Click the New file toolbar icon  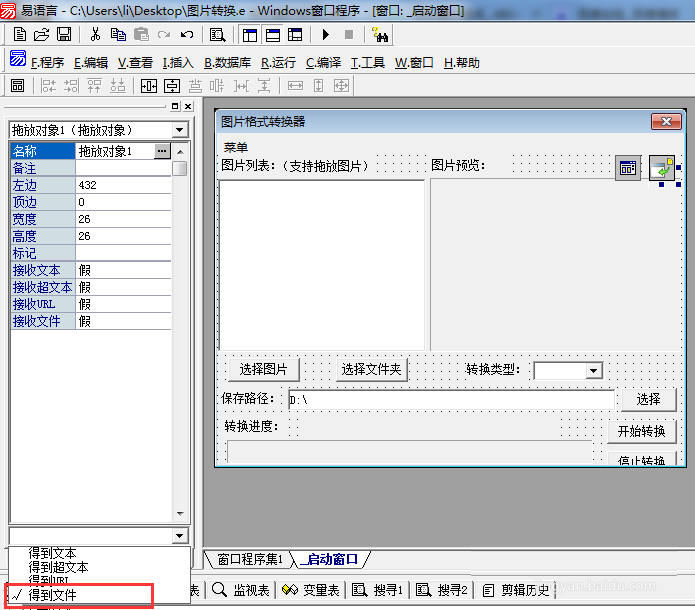(19, 34)
